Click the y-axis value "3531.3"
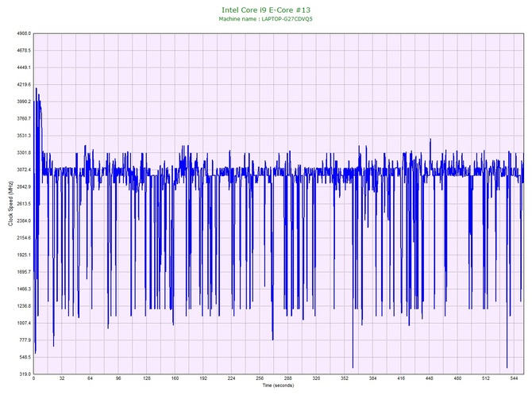 (24, 136)
